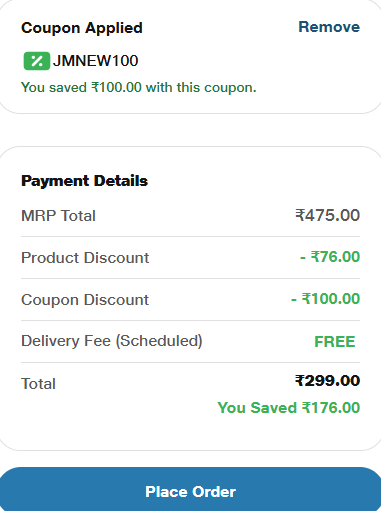
Task: Click the green FREE delivery text
Action: (335, 342)
